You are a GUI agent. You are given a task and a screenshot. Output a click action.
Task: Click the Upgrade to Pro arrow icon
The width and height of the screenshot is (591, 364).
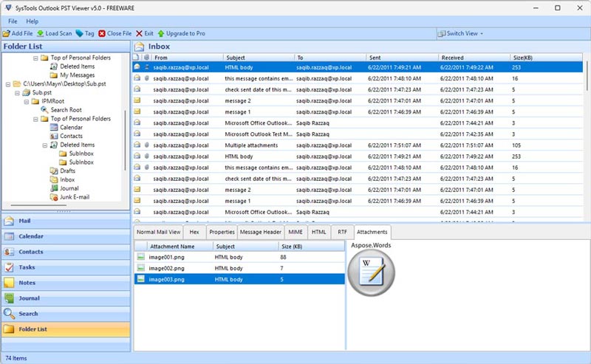point(160,33)
